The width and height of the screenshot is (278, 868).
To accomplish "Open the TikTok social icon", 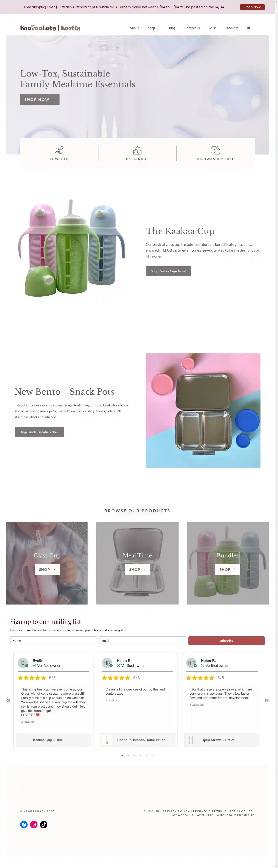I will (x=43, y=825).
